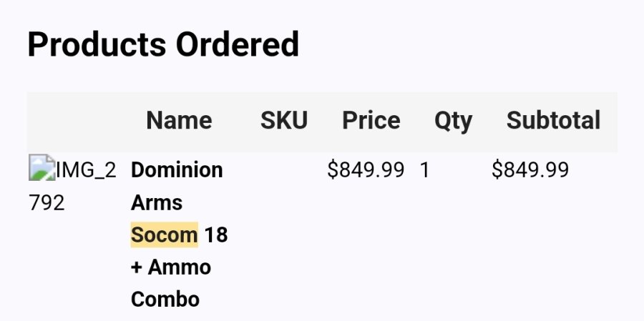Click the Price column header
644x321 pixels.
click(371, 120)
